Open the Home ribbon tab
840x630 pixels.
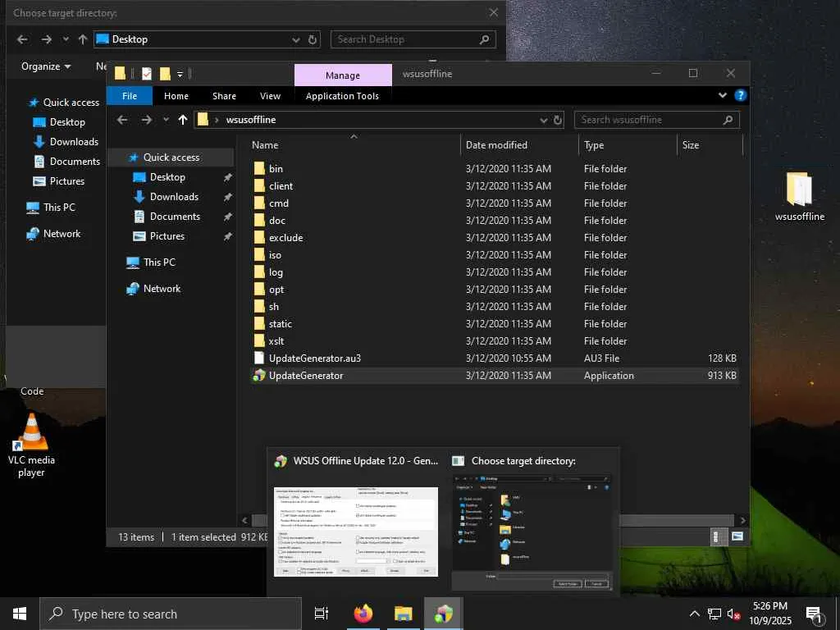176,96
